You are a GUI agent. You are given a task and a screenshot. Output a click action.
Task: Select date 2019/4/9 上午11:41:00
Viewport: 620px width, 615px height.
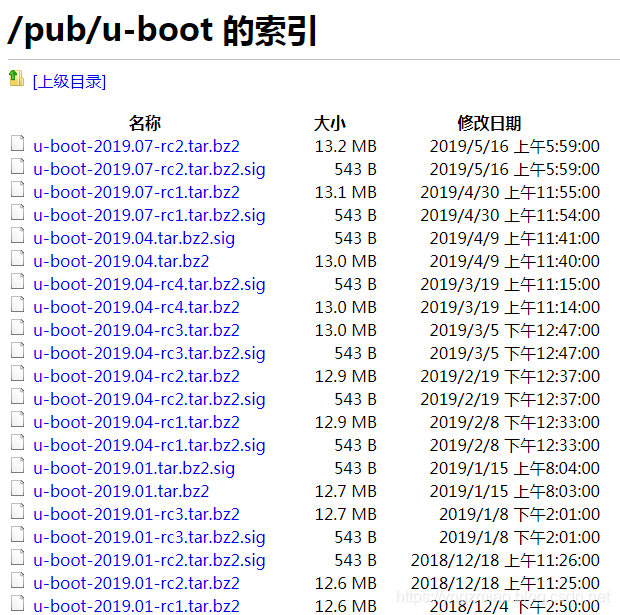(515, 238)
